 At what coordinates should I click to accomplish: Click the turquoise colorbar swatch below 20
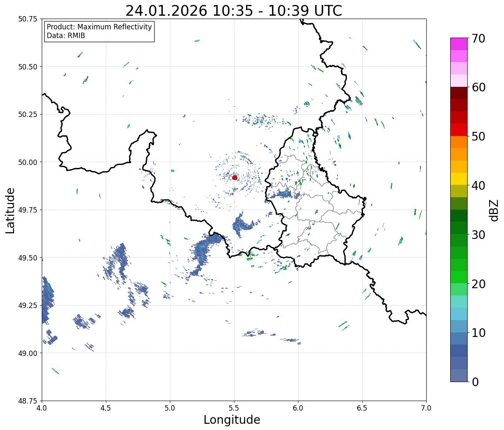459,302
